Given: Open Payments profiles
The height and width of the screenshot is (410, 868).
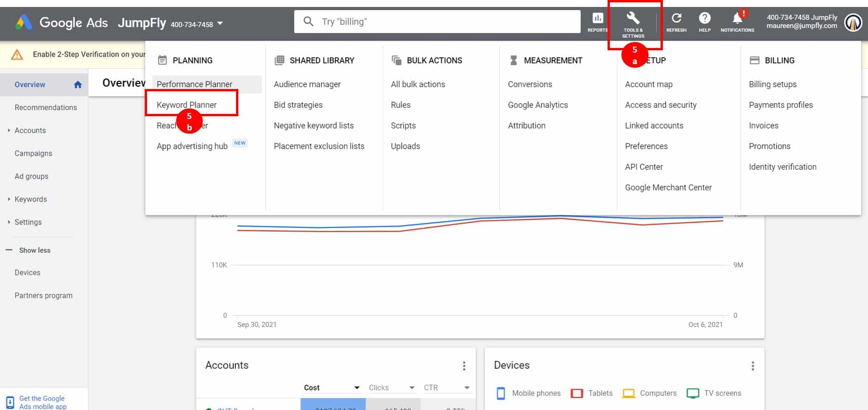Looking at the screenshot, I should coord(781,105).
